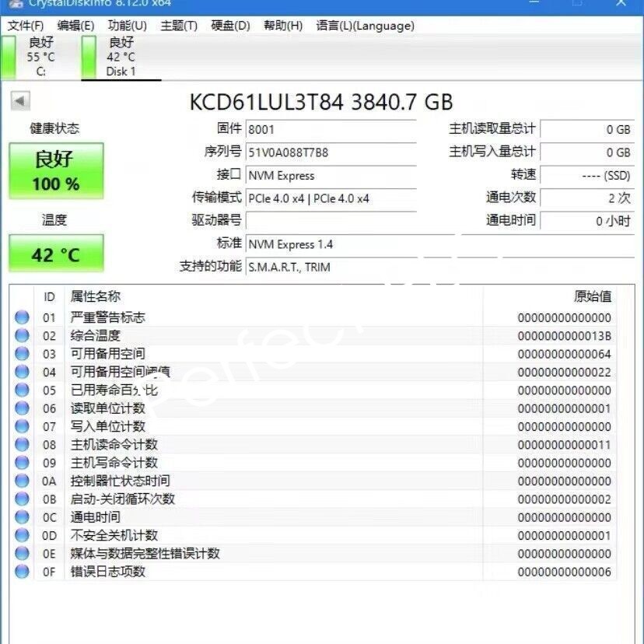Click the status dot for attribute 0A
The image size is (644, 644).
pos(23,481)
